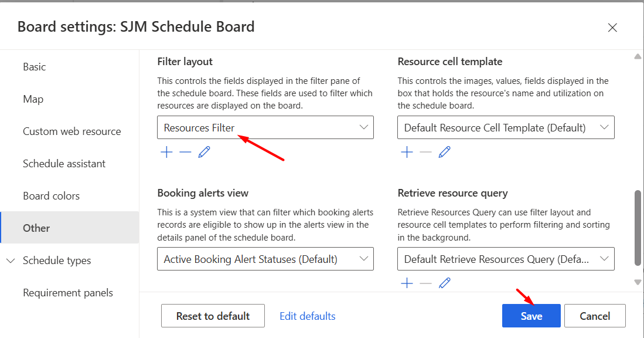Open the Requirement panels tab

69,293
